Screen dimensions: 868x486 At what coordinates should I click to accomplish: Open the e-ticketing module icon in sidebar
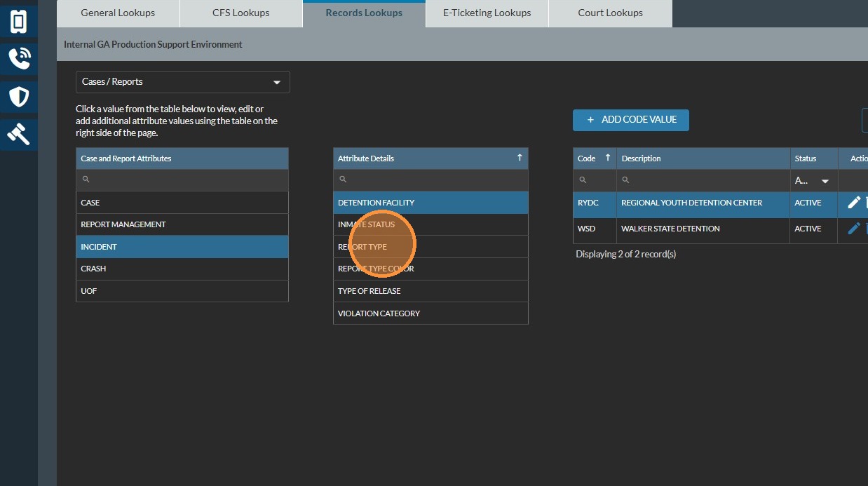[19, 22]
